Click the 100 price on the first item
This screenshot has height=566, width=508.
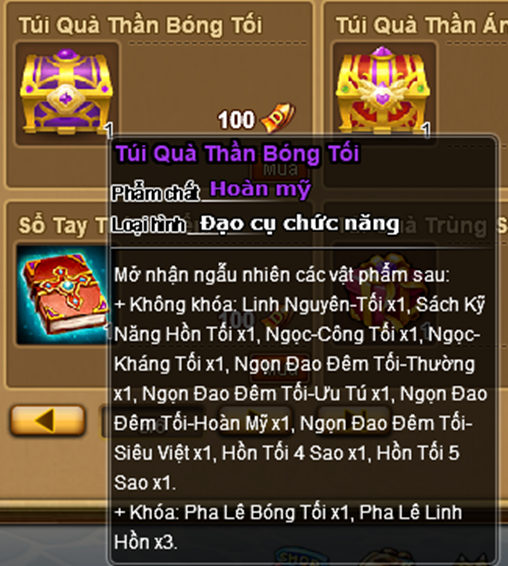tap(236, 120)
